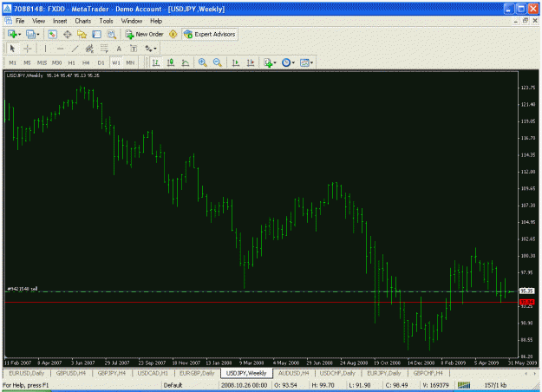This screenshot has width=542, height=392.
Task: Switch to M15 timeframe
Action: pyautogui.click(x=42, y=62)
